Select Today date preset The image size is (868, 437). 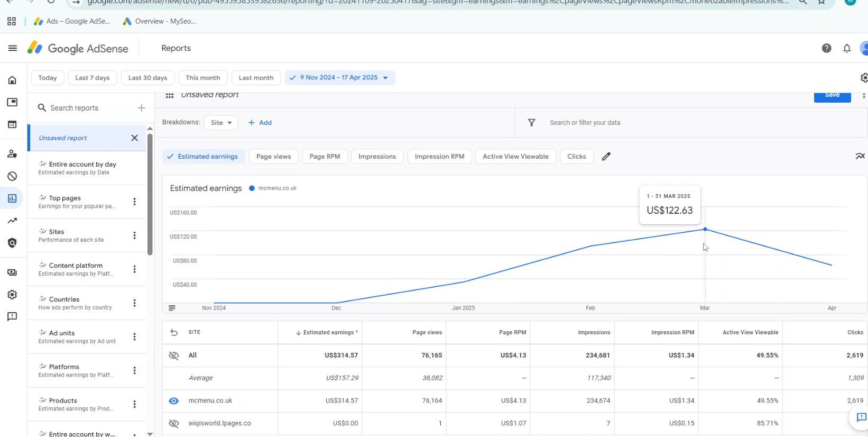[x=48, y=78]
